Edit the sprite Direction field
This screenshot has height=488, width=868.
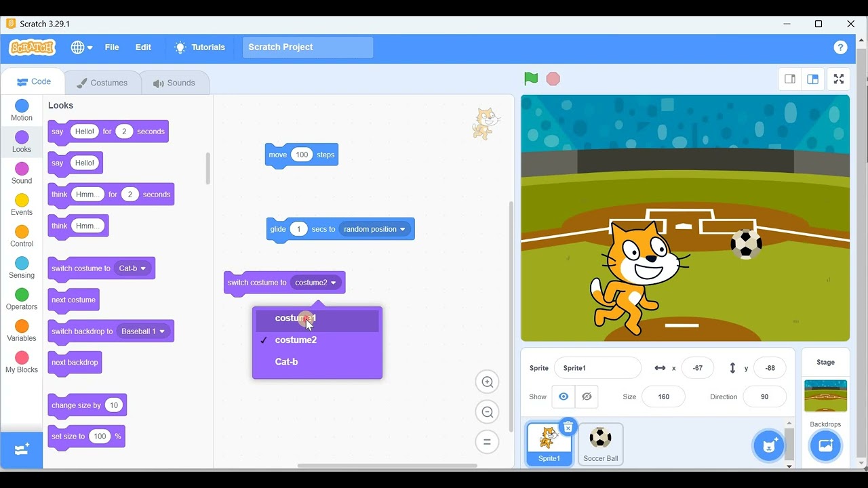[765, 396]
